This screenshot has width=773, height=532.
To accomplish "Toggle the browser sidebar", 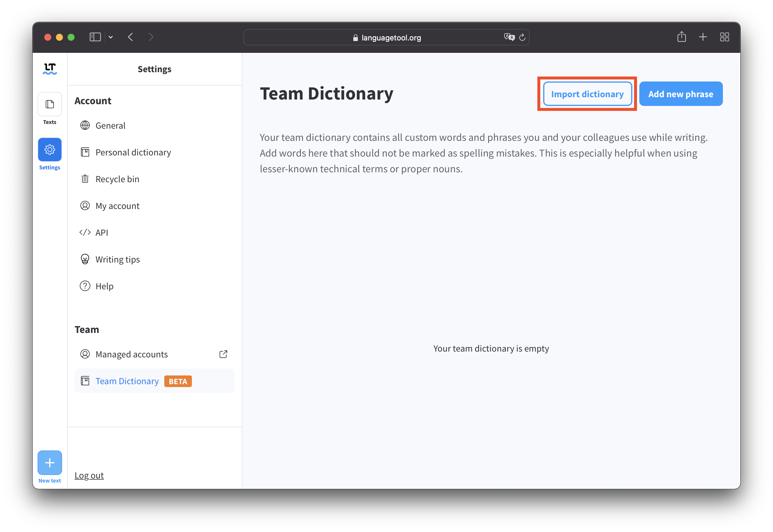I will click(x=95, y=37).
